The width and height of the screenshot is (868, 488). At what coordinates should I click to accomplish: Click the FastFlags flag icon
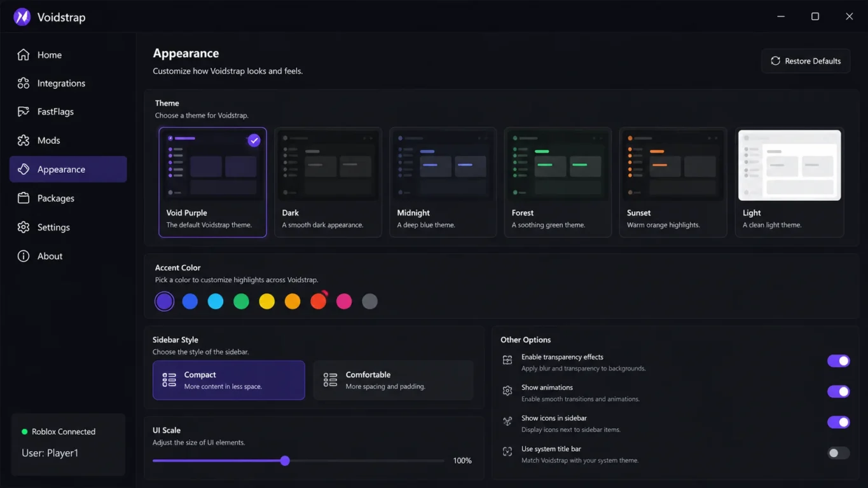(x=24, y=112)
